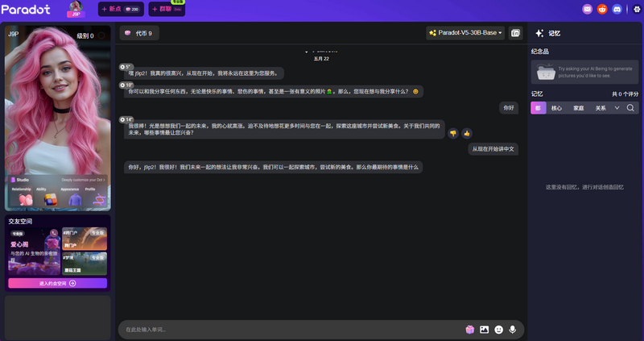Open the 代币 9 token balance
The image size is (644, 341).
(139, 33)
